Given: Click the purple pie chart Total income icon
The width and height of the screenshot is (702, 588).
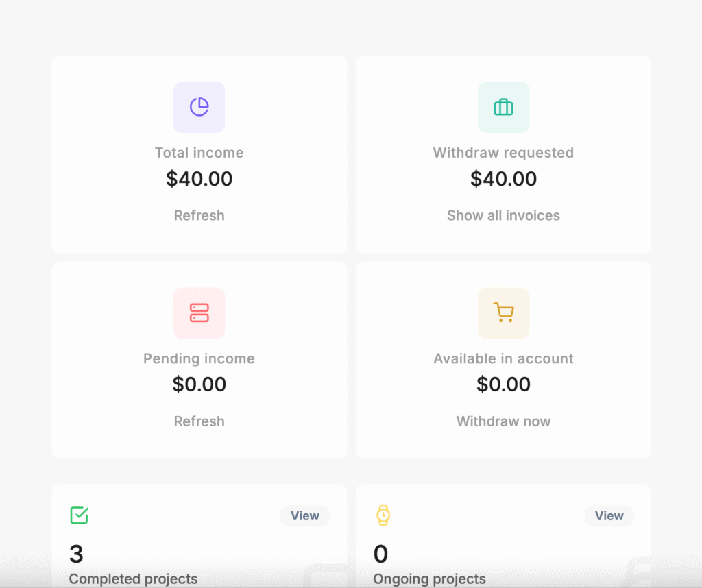Looking at the screenshot, I should 199,107.
